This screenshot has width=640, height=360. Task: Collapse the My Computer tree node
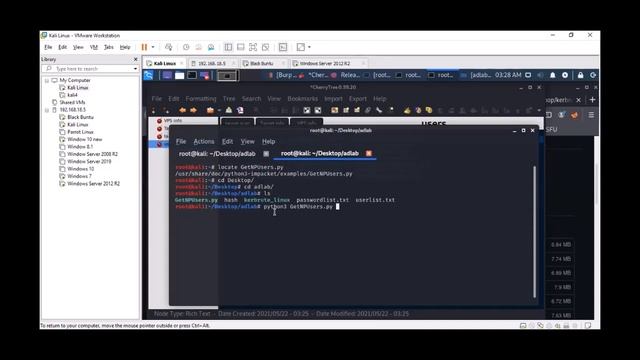pos(47,80)
